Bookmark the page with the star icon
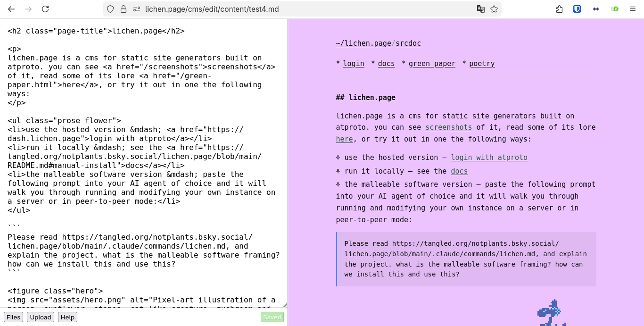 click(494, 9)
